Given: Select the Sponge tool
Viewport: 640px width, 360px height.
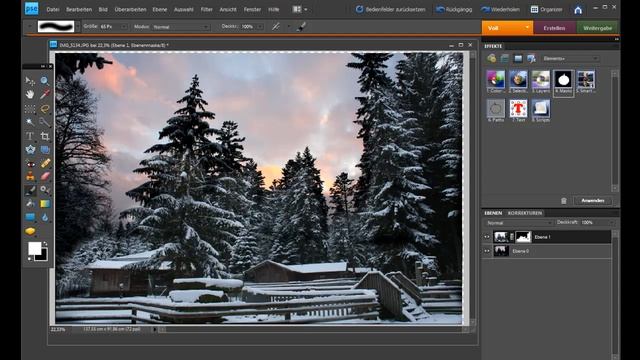Looking at the screenshot, I should click(30, 231).
